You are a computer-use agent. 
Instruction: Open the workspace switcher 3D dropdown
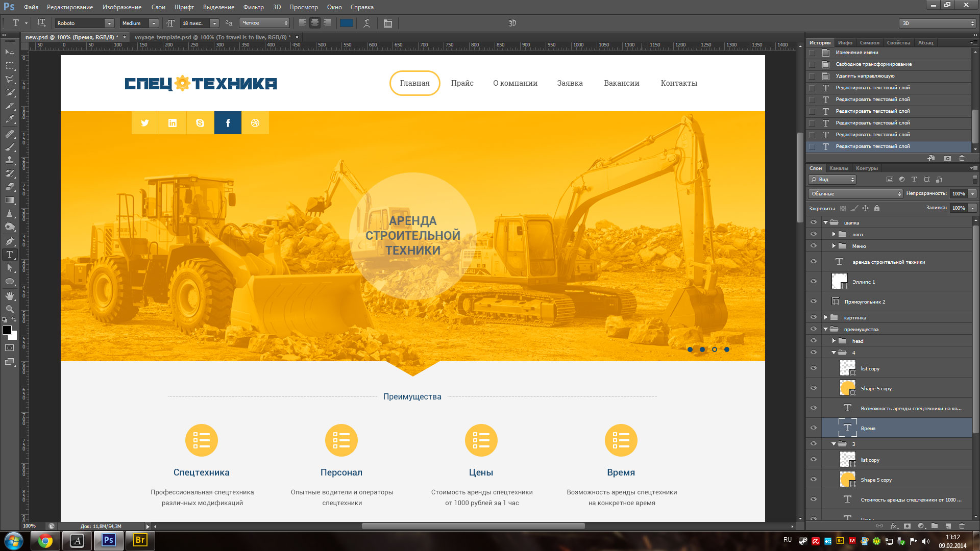pyautogui.click(x=938, y=23)
